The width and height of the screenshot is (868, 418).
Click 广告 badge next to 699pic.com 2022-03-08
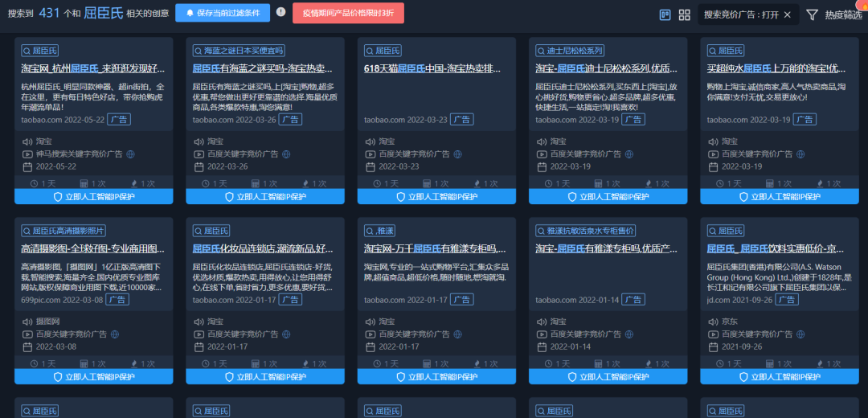pyautogui.click(x=117, y=300)
